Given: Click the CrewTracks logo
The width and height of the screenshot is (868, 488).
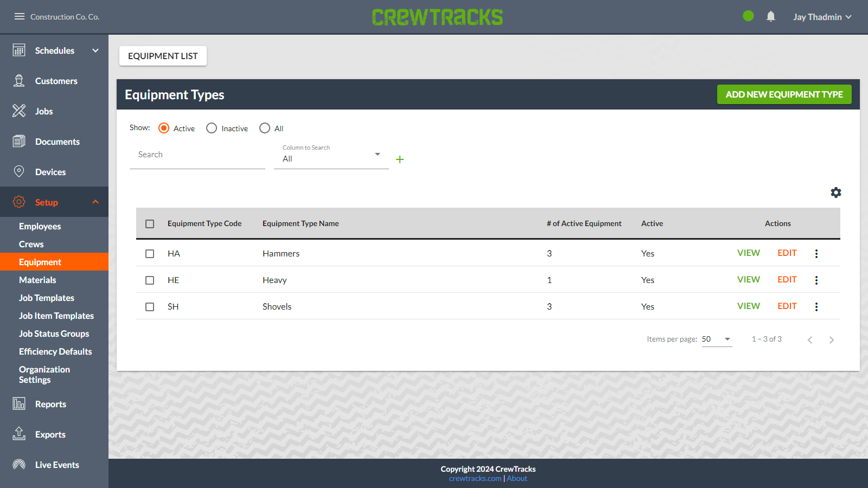Looking at the screenshot, I should click(437, 17).
